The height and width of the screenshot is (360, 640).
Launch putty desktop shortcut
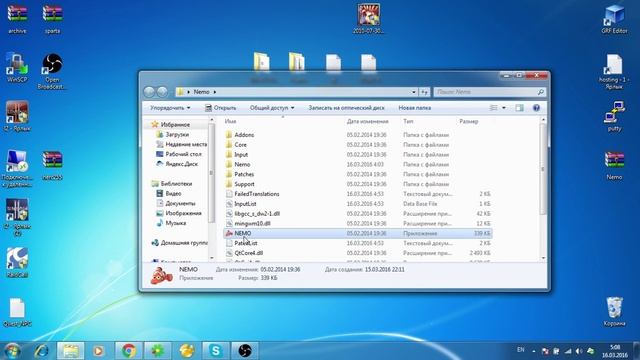click(x=614, y=116)
